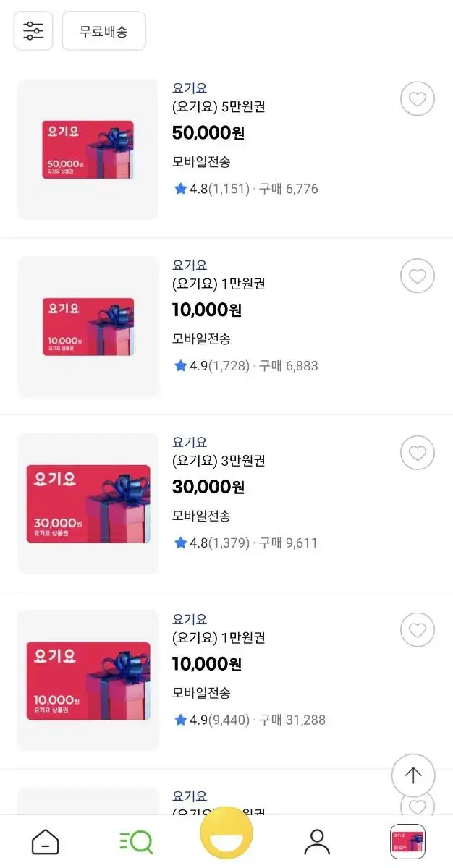The image size is (453, 868).
Task: Add 5만원권 voucher to wishlist
Action: point(417,100)
